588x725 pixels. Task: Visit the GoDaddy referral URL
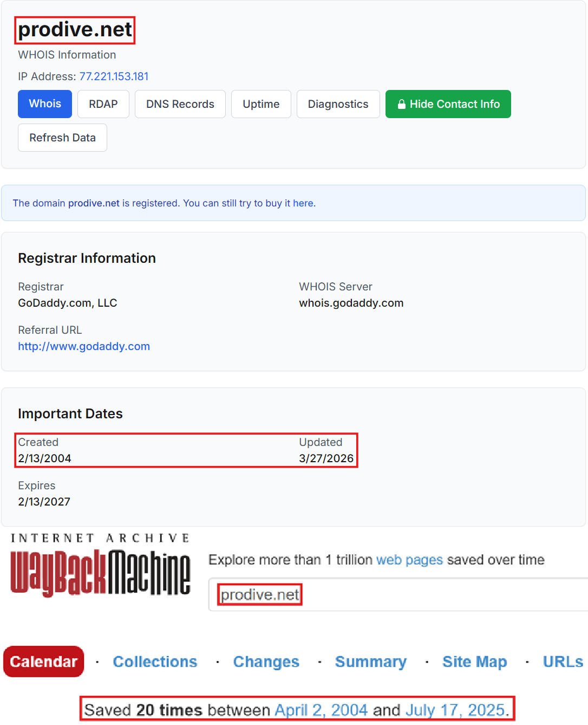84,346
